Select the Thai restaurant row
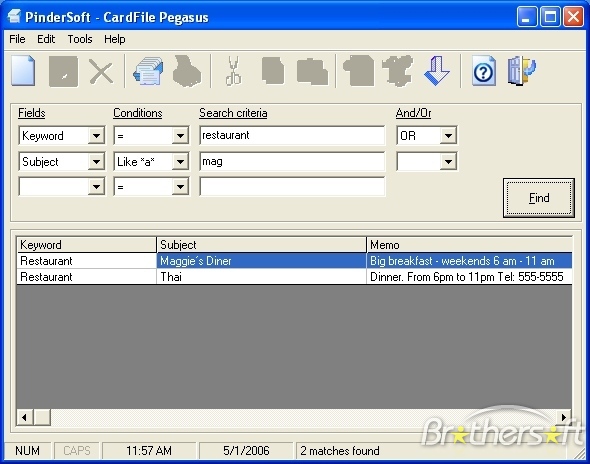Viewport: 590px width, 464px height. tap(294, 277)
